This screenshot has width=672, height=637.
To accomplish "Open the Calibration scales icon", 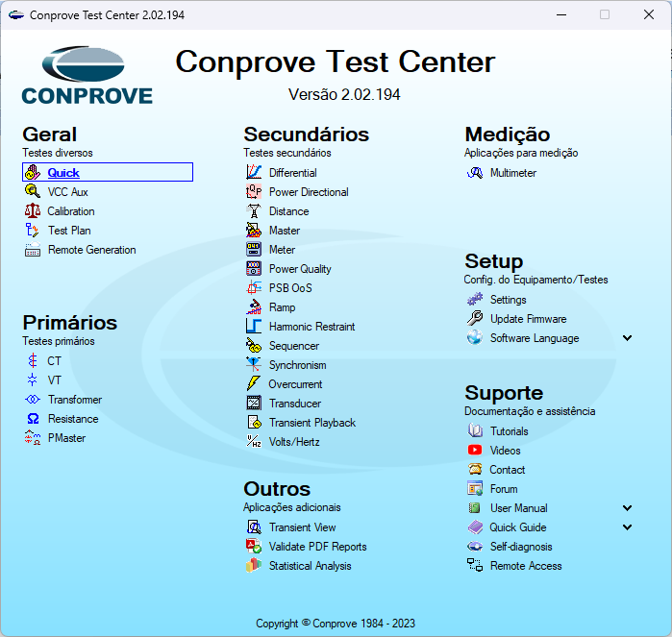I will [x=32, y=210].
